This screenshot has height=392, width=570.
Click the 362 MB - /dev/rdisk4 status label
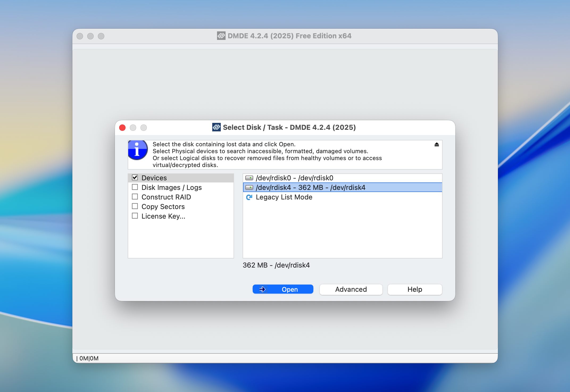(x=276, y=265)
